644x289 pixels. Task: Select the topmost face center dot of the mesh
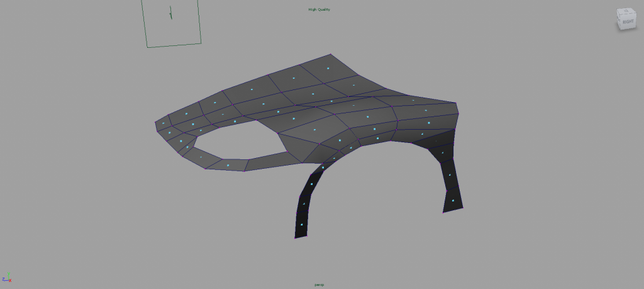click(327, 68)
